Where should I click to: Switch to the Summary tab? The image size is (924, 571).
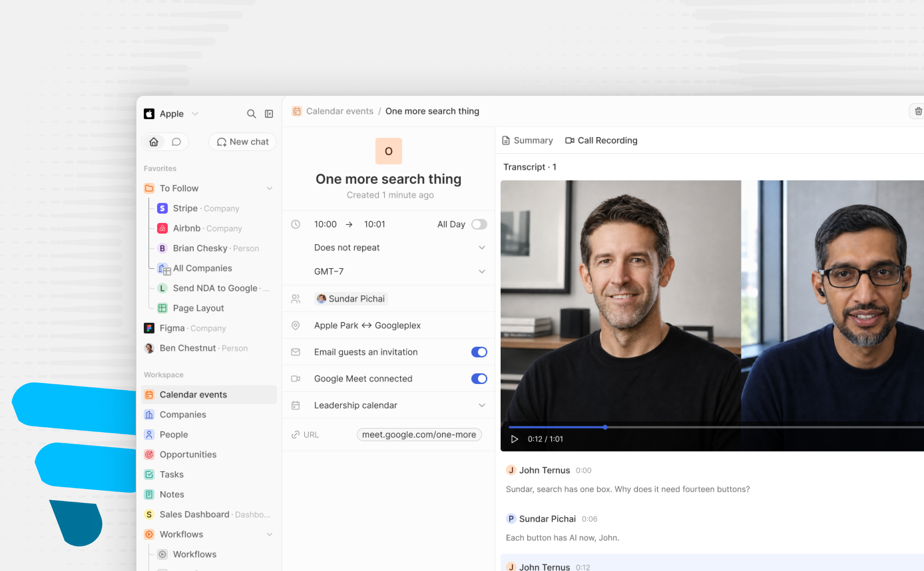527,140
